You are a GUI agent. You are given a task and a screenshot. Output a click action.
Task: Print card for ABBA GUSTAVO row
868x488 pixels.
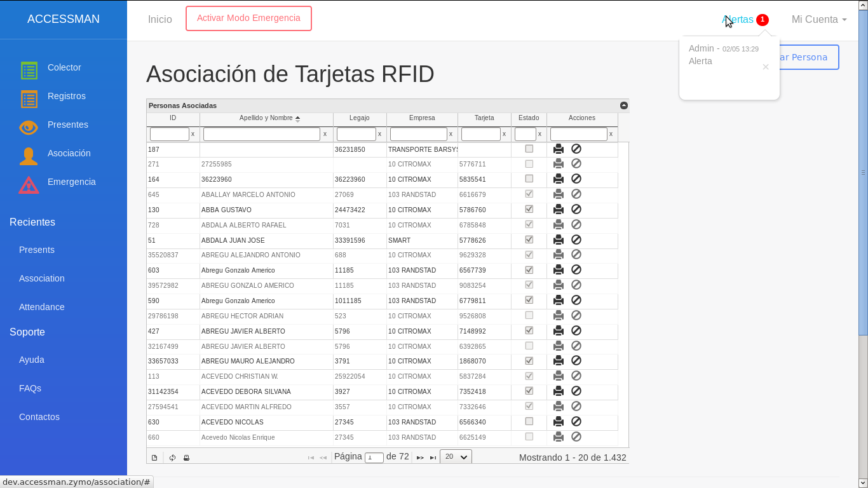click(x=558, y=210)
